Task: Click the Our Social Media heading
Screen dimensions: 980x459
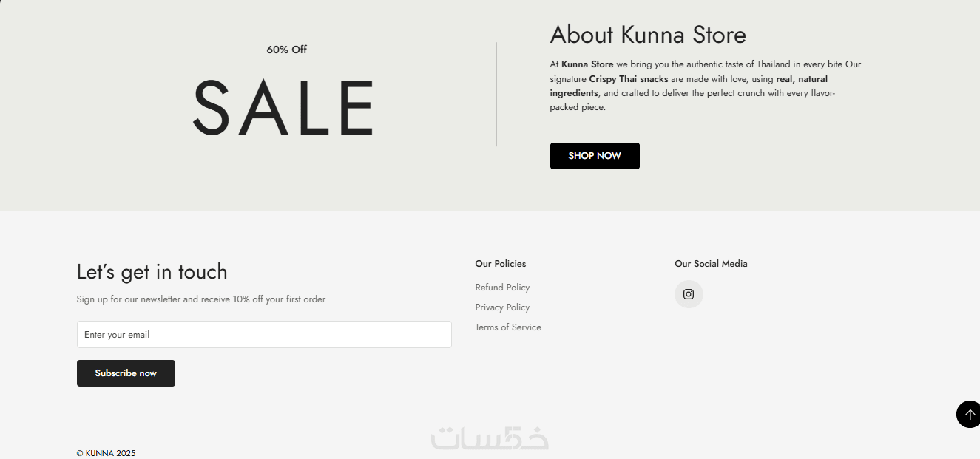Action: click(x=711, y=264)
